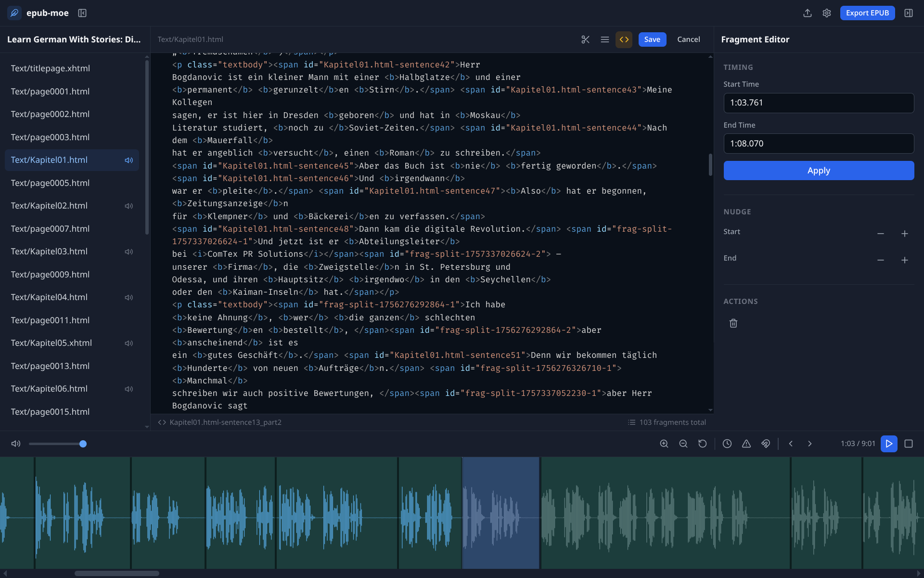Open the settings gear icon
924x578 pixels.
[827, 13]
